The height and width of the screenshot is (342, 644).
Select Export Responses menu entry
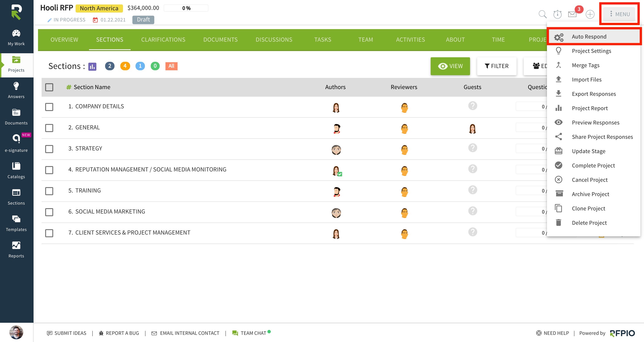pos(593,94)
